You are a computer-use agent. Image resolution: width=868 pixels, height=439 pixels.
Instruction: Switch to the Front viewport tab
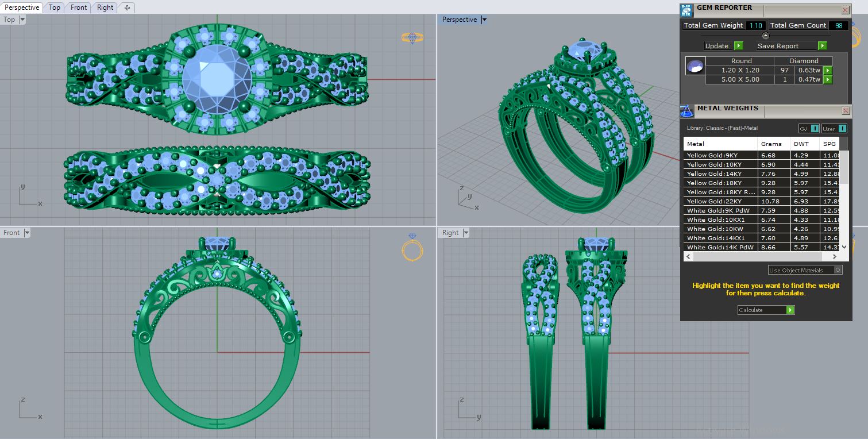point(79,7)
